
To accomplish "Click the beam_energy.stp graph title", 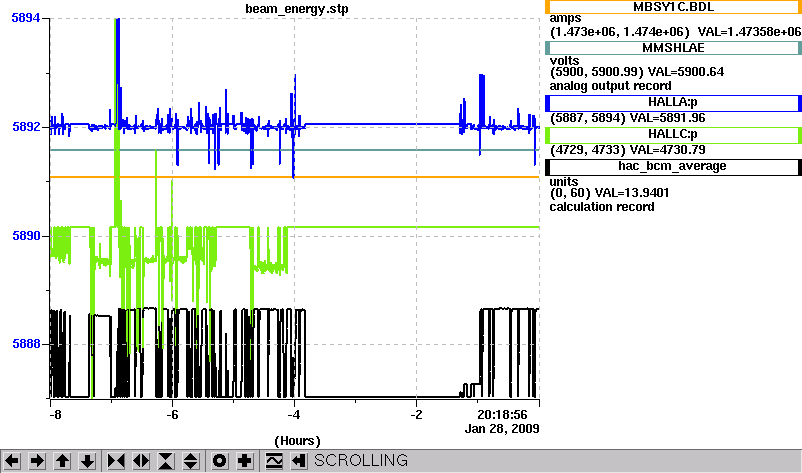I will click(x=297, y=9).
